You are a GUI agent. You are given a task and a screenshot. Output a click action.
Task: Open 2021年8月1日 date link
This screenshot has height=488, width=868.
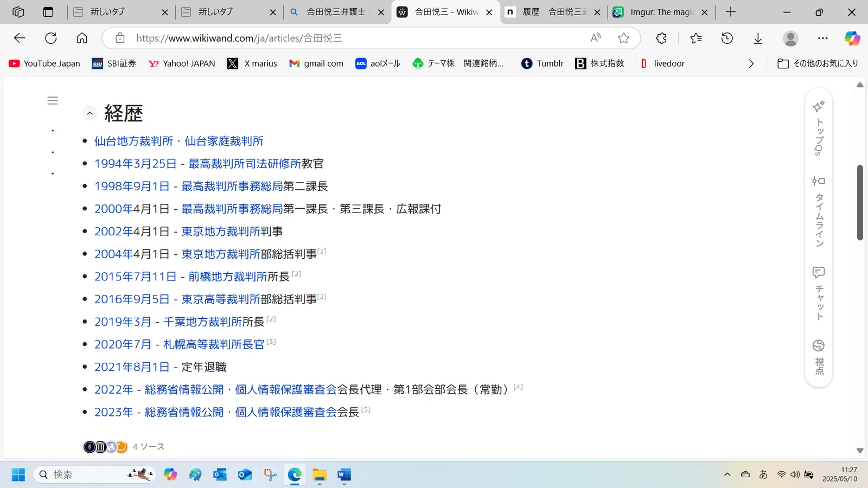tap(132, 367)
